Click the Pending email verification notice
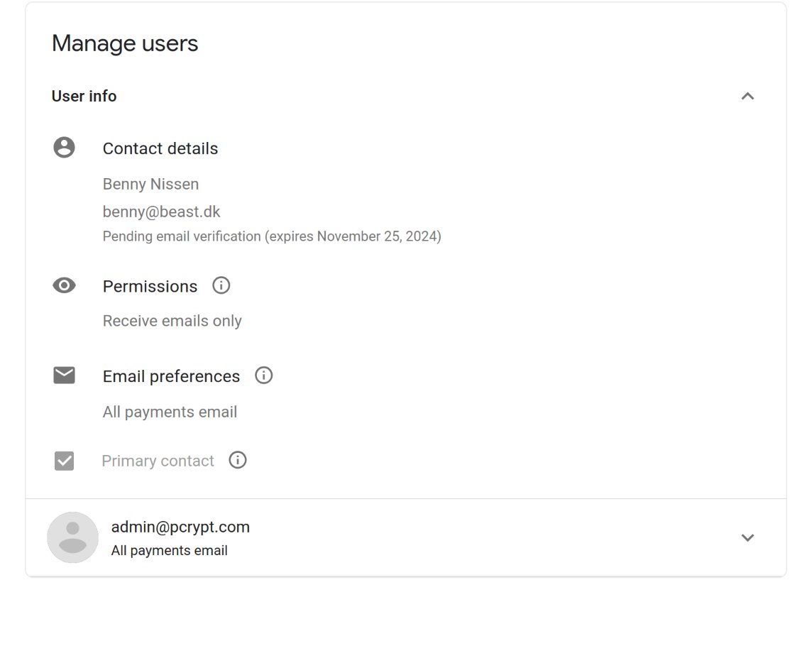812x646 pixels. click(272, 236)
